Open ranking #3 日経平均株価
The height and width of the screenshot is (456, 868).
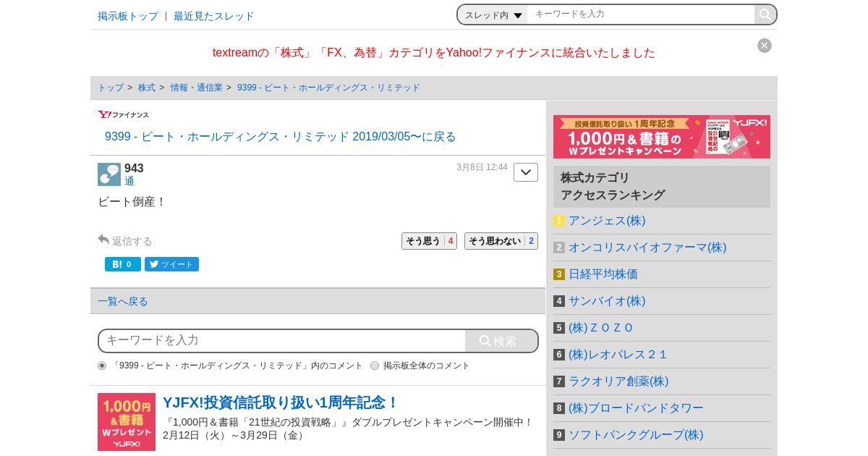[603, 274]
